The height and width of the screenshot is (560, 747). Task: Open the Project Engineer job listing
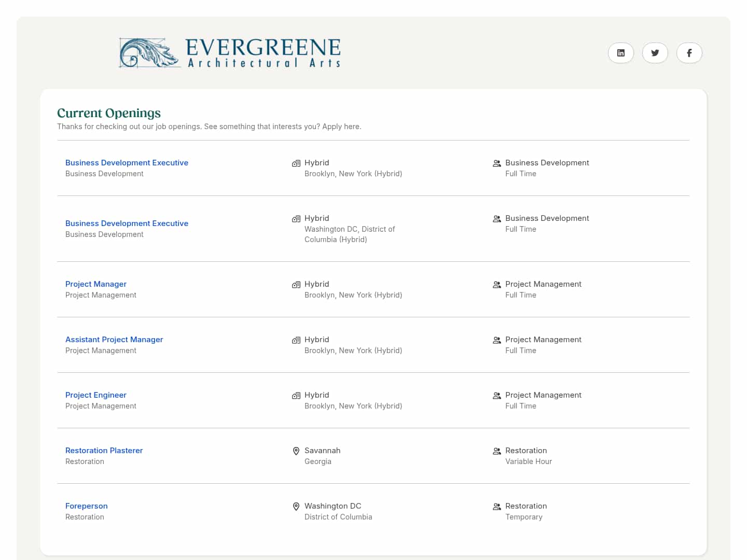click(95, 395)
